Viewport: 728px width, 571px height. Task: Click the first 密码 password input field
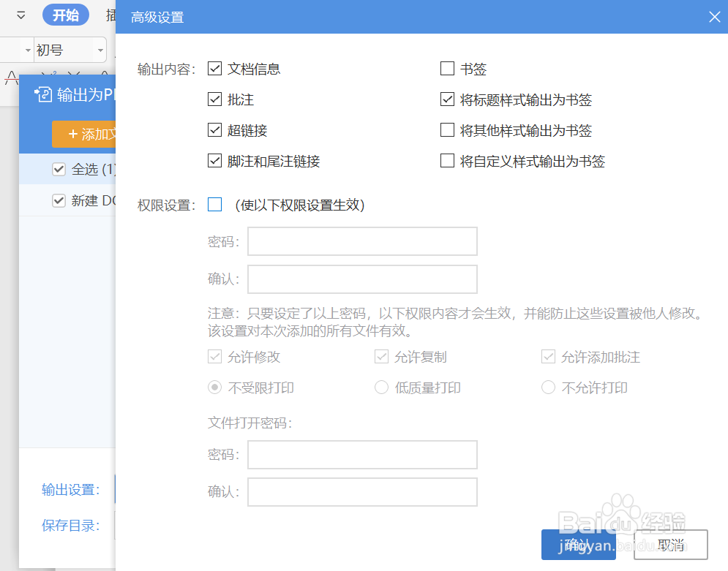click(x=361, y=241)
